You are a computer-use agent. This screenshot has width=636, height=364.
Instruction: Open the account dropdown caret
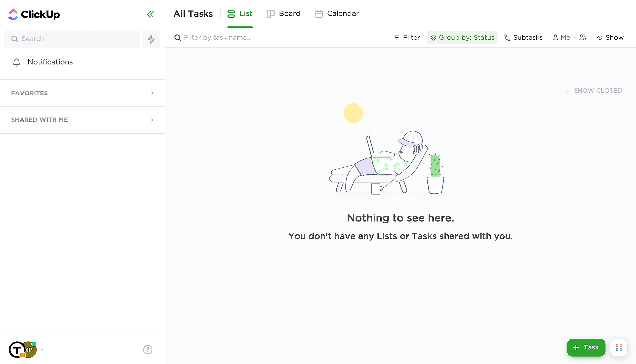point(42,350)
